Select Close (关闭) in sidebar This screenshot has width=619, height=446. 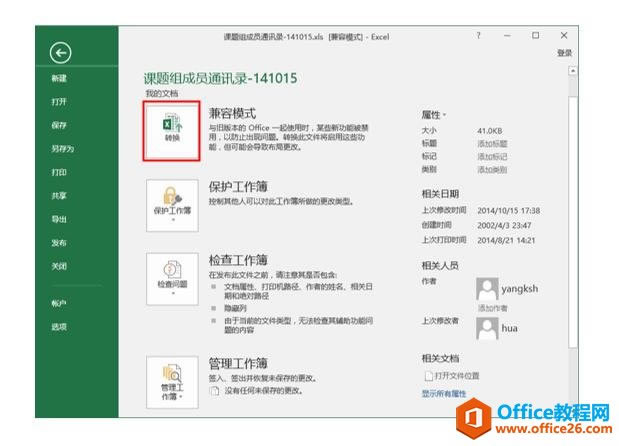tap(59, 266)
